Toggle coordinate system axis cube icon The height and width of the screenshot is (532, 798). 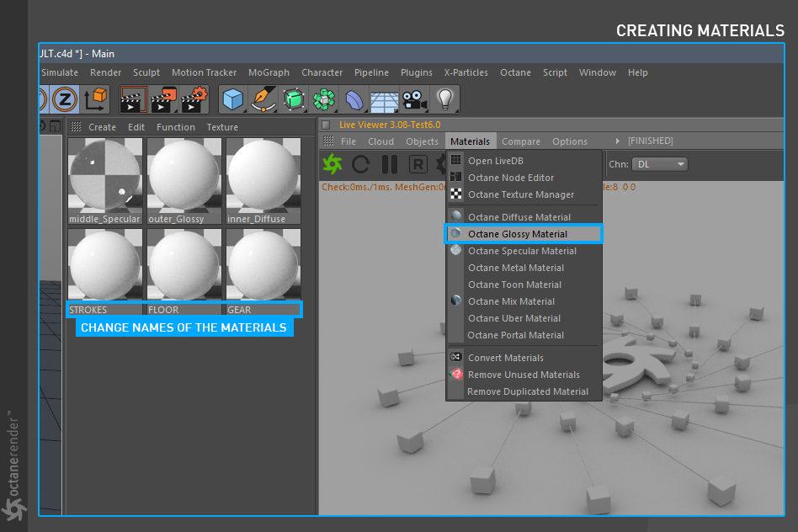point(95,100)
